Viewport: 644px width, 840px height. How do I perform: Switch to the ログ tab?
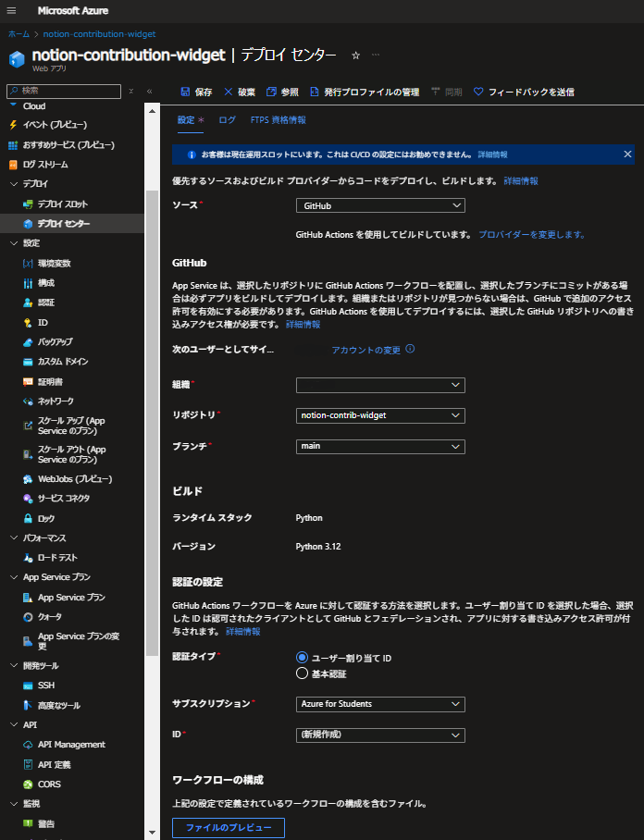pos(228,120)
